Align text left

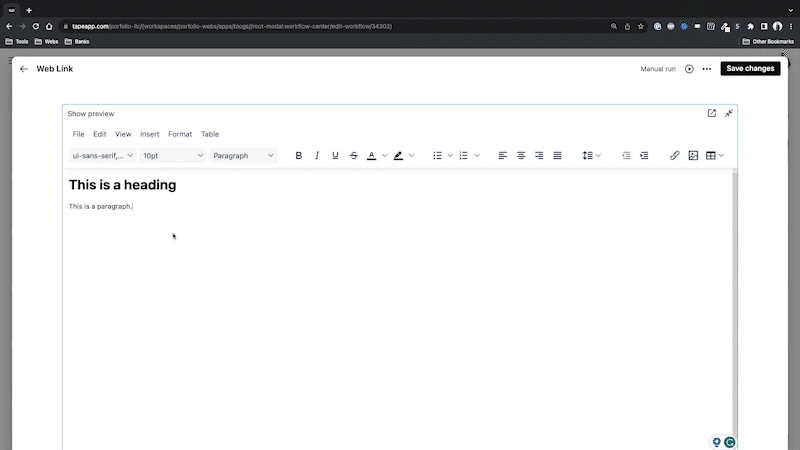503,156
